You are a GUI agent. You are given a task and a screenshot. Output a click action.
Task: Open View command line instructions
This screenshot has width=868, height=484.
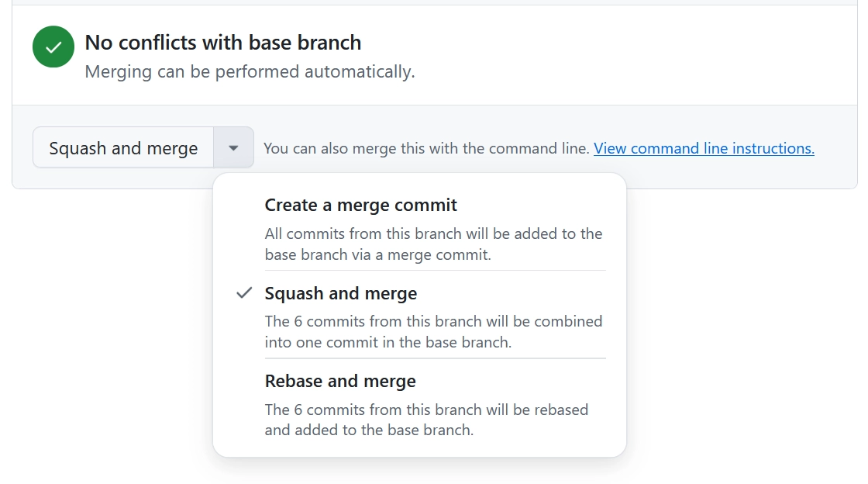point(703,147)
